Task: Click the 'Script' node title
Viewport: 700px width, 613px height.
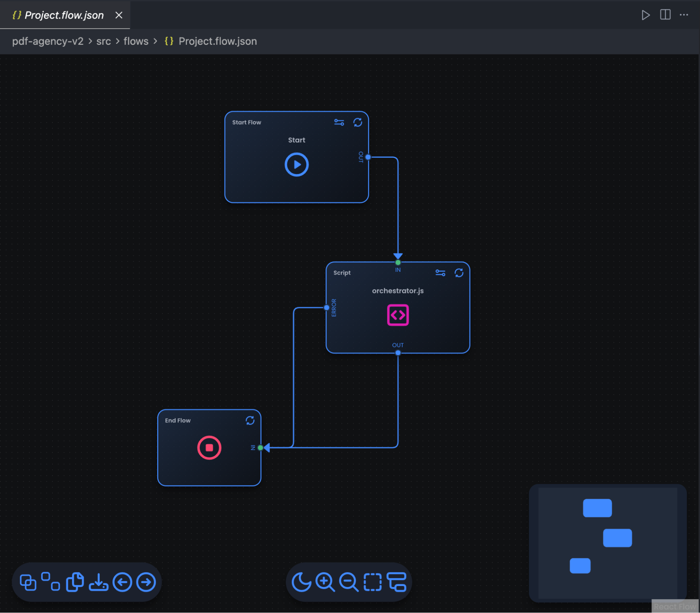Action: (342, 273)
